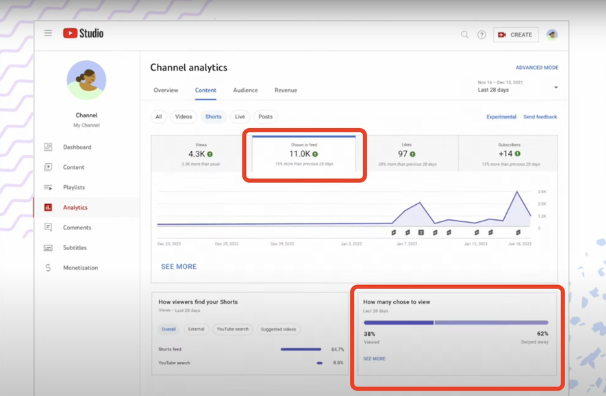Switch to the Revenue tab

click(286, 90)
